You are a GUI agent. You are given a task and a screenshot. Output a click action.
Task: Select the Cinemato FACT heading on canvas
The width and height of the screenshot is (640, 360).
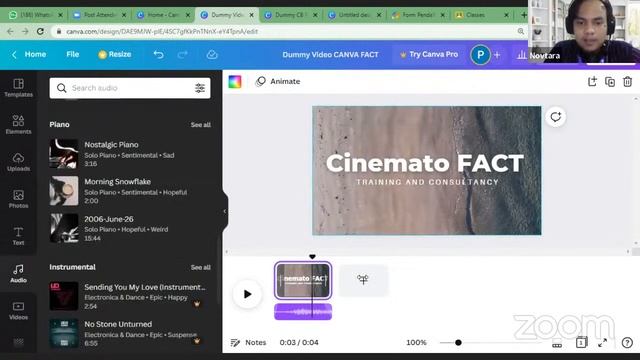pos(425,163)
